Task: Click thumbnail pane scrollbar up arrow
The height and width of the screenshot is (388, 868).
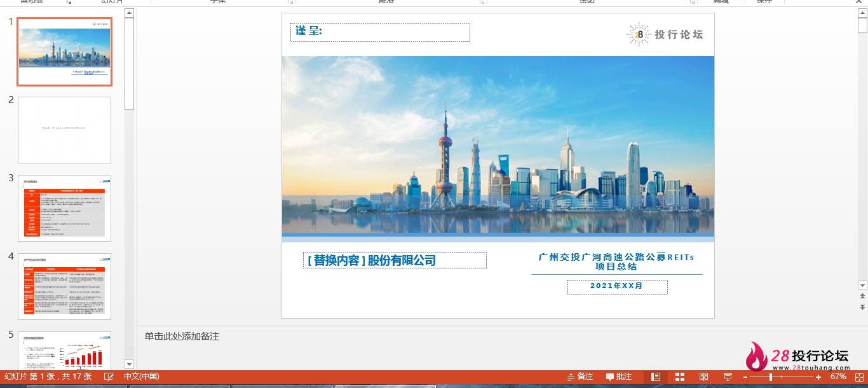Action: pos(130,13)
